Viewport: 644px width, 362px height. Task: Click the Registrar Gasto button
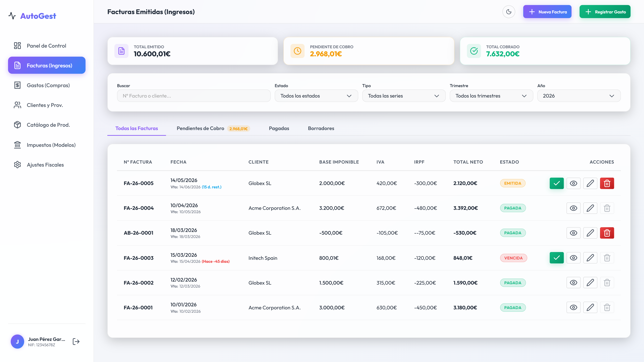[x=605, y=12]
